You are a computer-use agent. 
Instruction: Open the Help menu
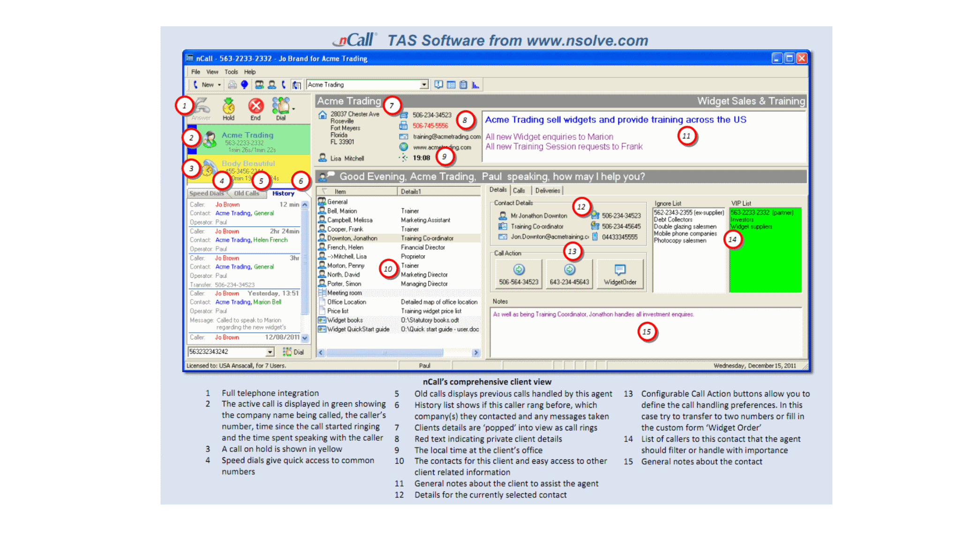[x=250, y=72]
